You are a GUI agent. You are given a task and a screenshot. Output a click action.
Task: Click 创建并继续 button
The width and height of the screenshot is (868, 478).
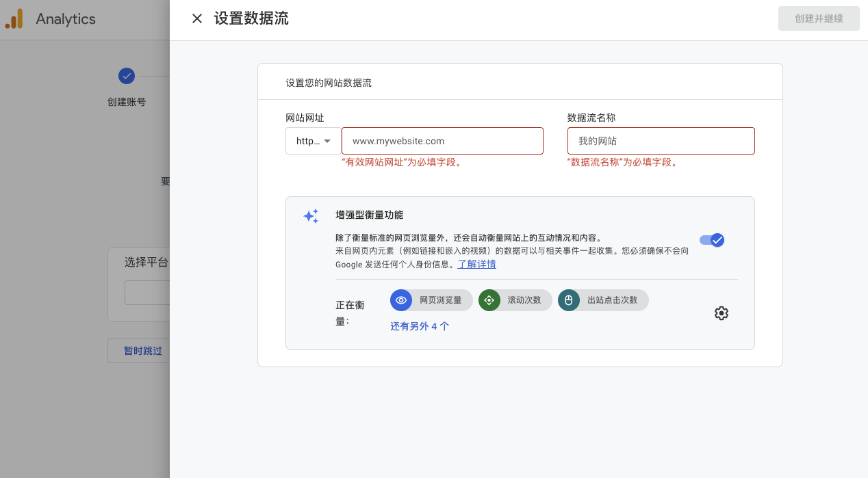point(819,18)
